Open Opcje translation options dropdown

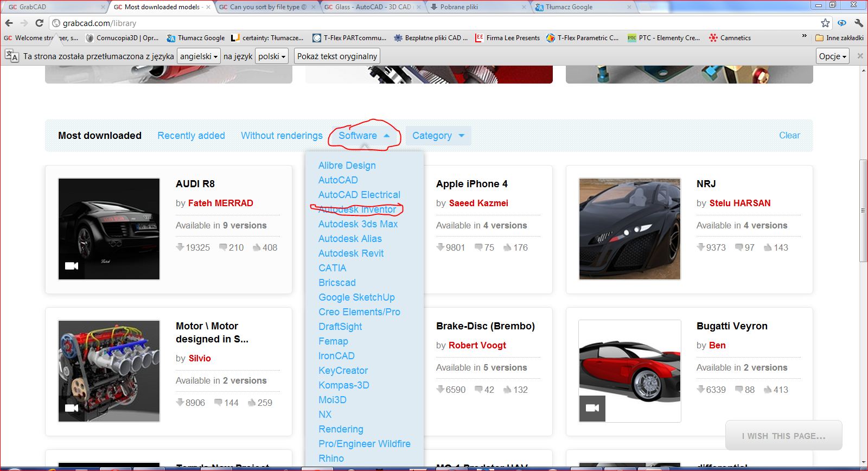833,56
